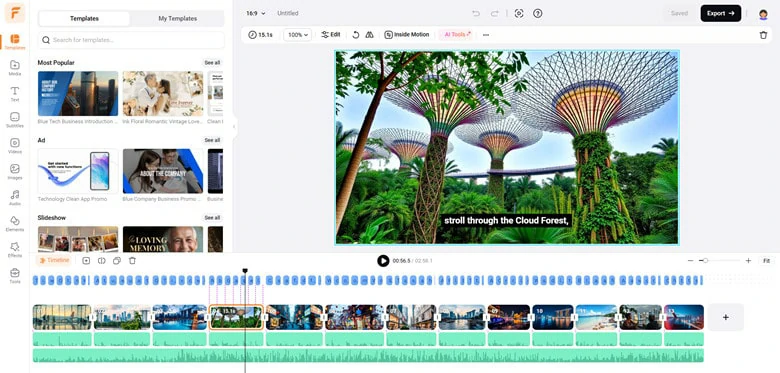780x373 pixels.
Task: Open the Tools sidebar section
Action: (x=14, y=275)
